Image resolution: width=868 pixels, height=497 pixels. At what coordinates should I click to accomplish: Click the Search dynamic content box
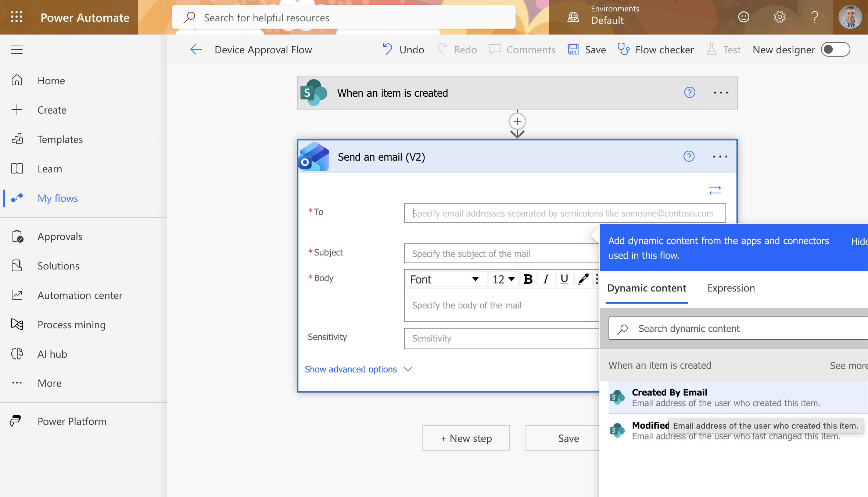click(x=738, y=328)
